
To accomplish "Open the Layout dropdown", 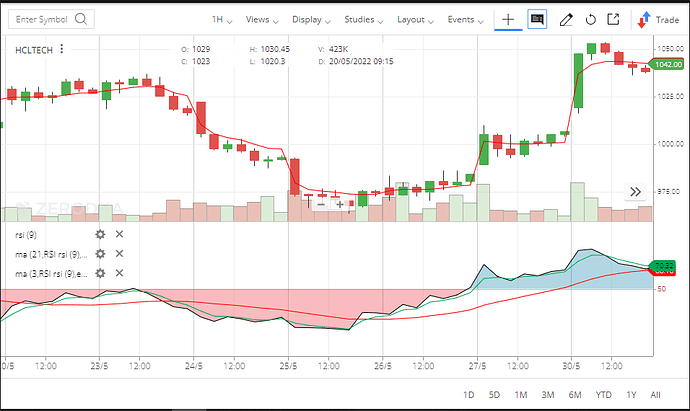I will [x=415, y=20].
